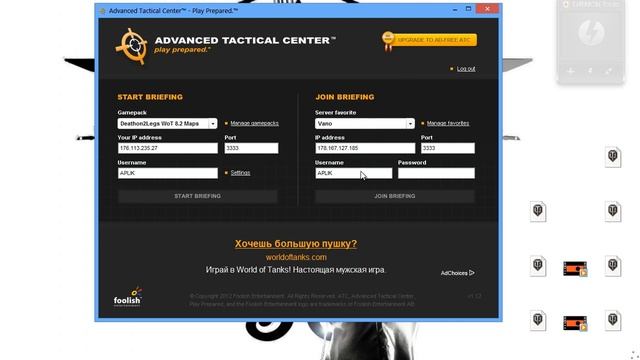This screenshot has height=360, width=640.
Task: Open Manage gamepacks link
Action: (x=254, y=123)
